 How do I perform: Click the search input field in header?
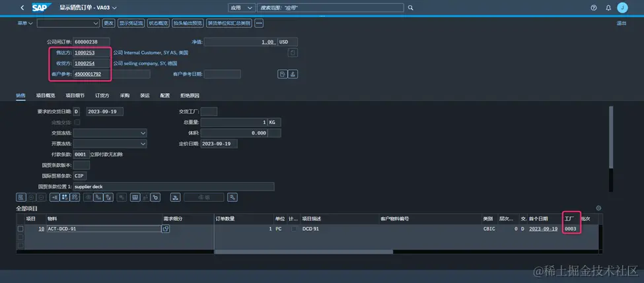(x=331, y=8)
